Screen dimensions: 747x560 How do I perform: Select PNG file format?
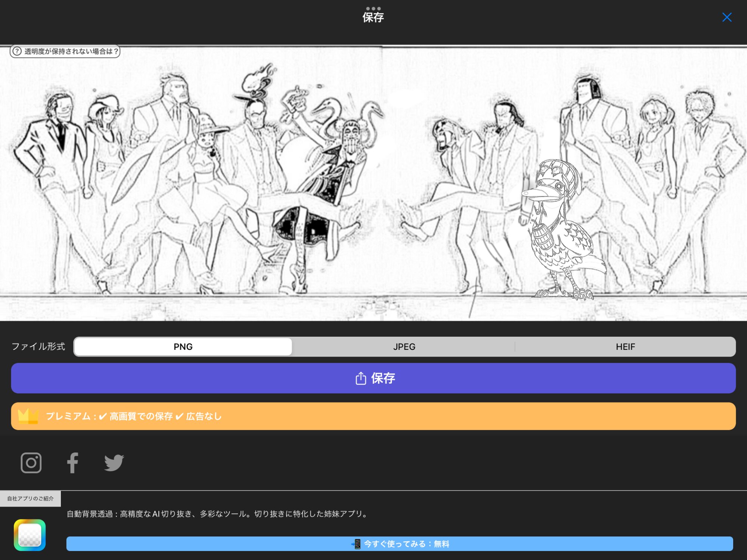pos(183,346)
